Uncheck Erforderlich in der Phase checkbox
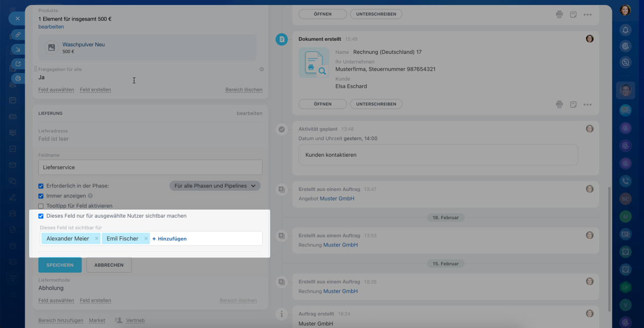This screenshot has width=644, height=328. point(41,186)
